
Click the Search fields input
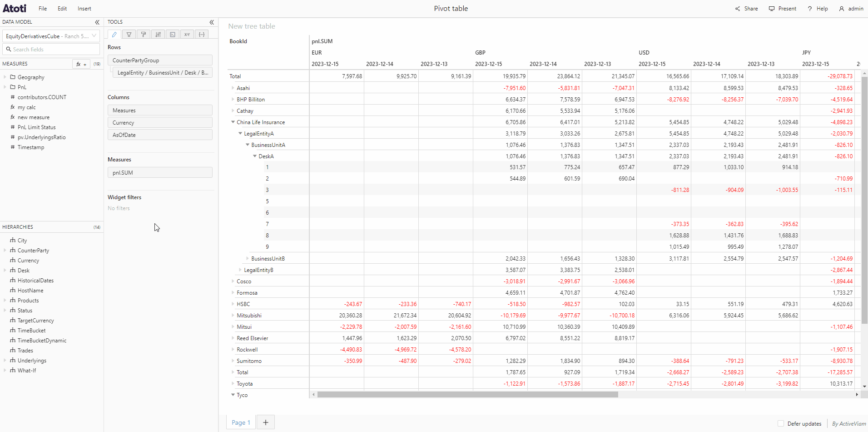pyautogui.click(x=51, y=49)
